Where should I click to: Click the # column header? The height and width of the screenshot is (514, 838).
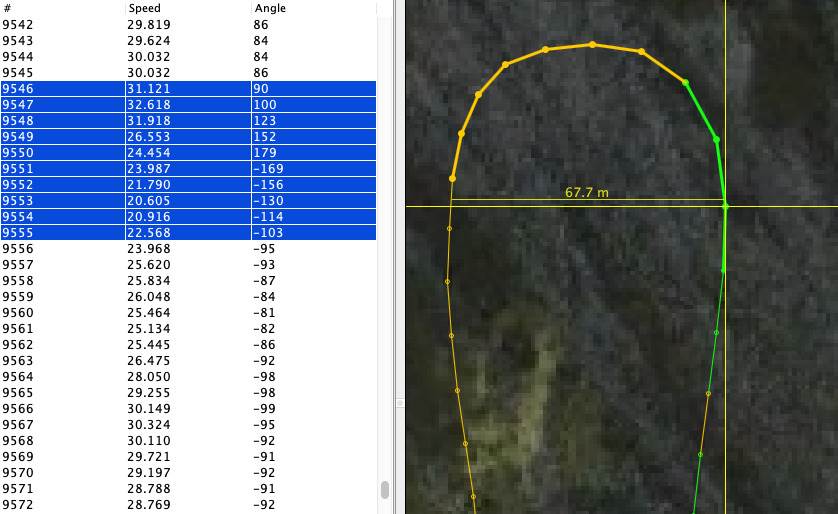[x=8, y=8]
